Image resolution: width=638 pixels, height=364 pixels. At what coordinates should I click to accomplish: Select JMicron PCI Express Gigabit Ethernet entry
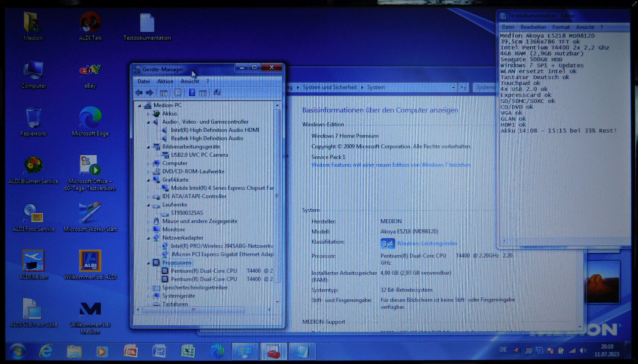click(x=222, y=255)
